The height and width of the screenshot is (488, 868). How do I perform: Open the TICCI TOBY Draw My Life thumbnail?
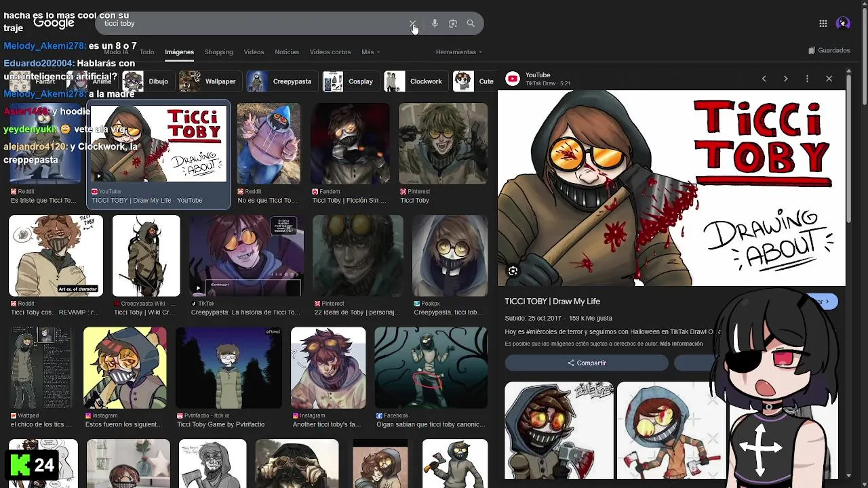(x=159, y=144)
